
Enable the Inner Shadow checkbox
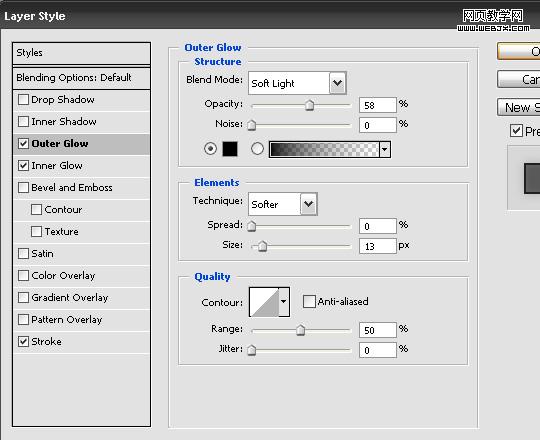[23, 122]
